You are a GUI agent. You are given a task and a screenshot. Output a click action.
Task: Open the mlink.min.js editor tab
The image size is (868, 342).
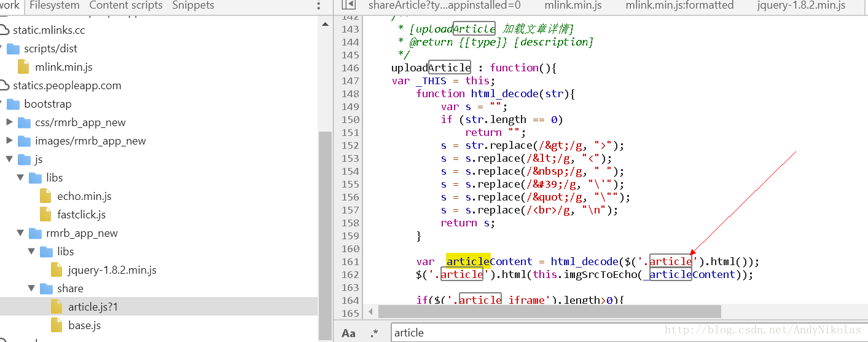(x=574, y=6)
